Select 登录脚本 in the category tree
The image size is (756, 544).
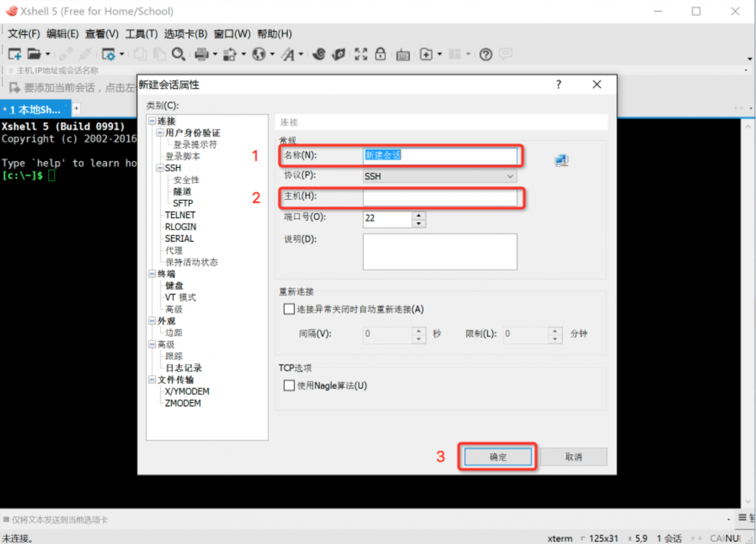[183, 157]
